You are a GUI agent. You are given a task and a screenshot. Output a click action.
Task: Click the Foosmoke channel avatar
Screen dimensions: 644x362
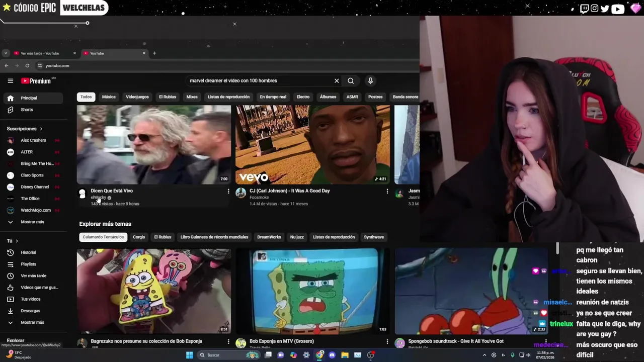[241, 193]
